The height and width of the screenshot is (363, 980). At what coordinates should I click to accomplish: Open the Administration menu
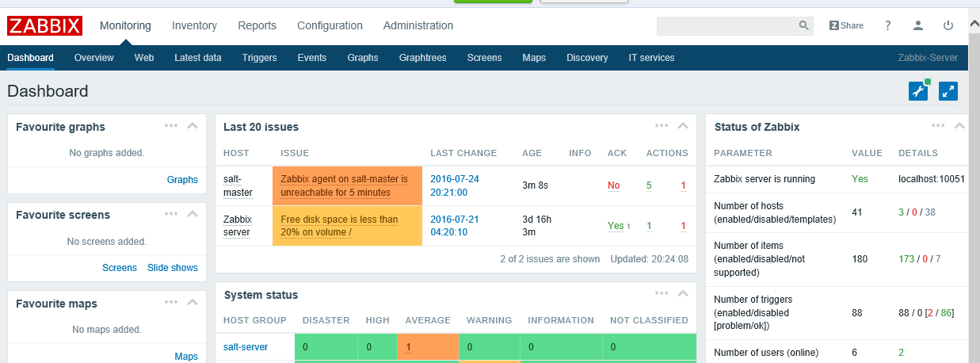tap(418, 25)
